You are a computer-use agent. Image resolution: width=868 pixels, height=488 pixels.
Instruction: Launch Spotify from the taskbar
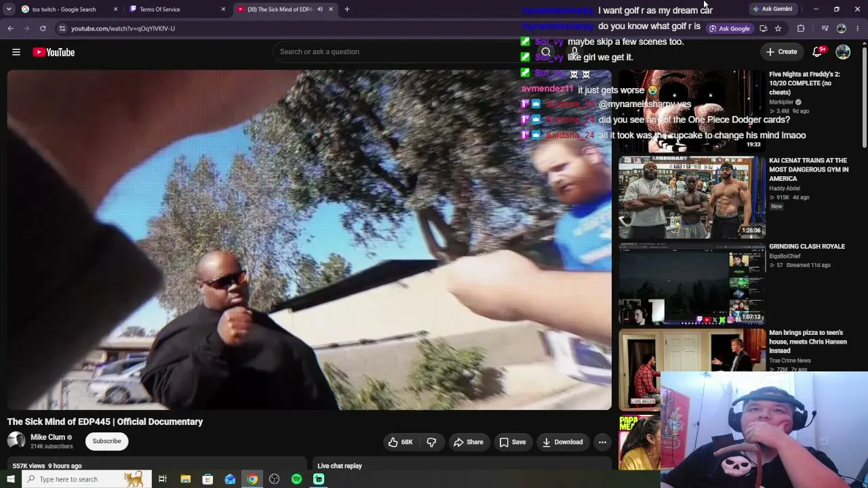click(x=296, y=479)
